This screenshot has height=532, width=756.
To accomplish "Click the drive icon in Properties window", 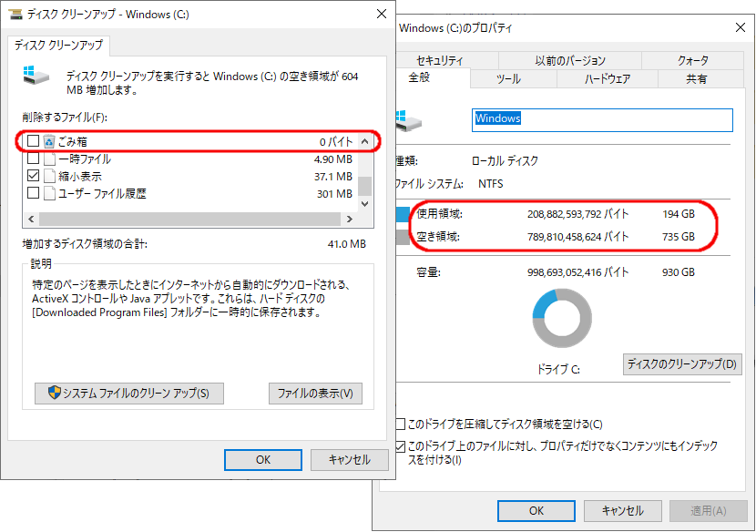I will click(408, 121).
